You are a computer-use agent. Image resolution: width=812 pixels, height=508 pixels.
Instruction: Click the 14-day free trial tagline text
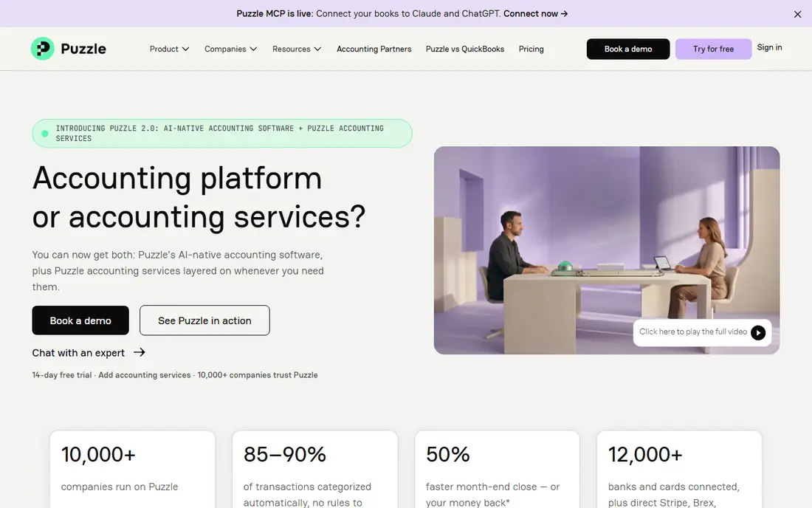pyautogui.click(x=175, y=375)
